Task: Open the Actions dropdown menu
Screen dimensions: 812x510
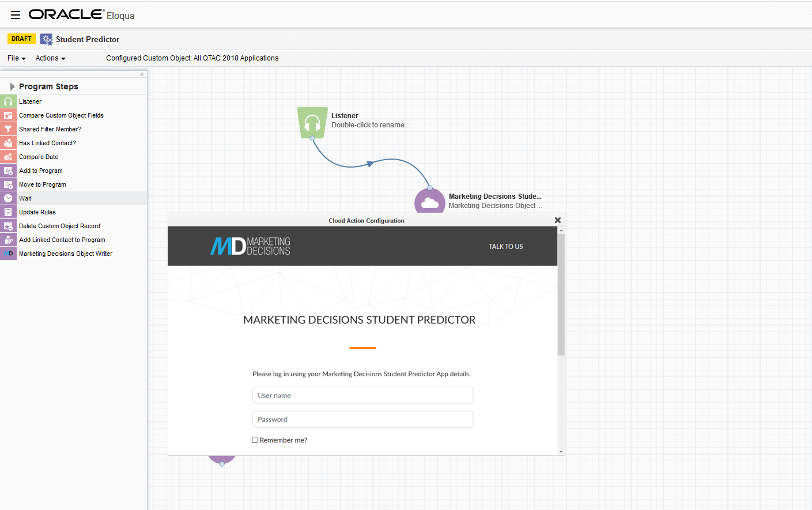Action: click(x=51, y=58)
